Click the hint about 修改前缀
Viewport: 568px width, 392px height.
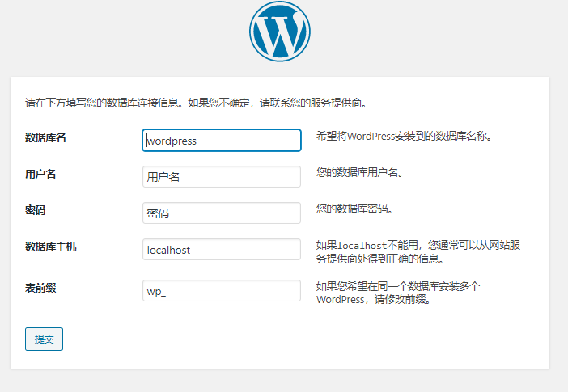[x=398, y=293]
